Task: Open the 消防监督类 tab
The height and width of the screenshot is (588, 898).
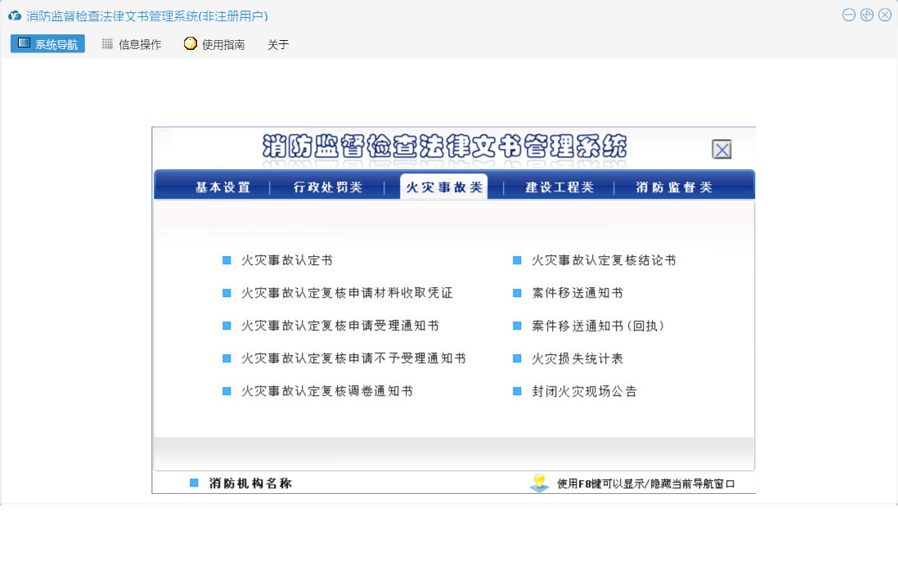Action: [674, 187]
